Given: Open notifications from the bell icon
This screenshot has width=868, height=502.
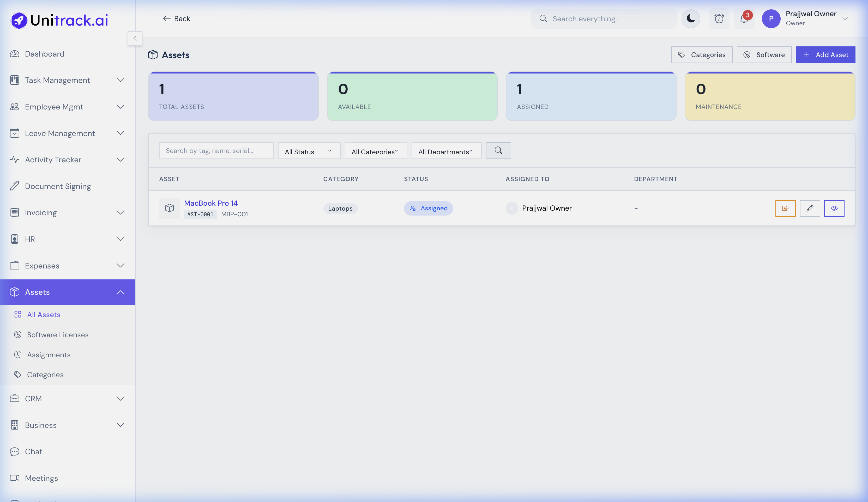Looking at the screenshot, I should (743, 19).
